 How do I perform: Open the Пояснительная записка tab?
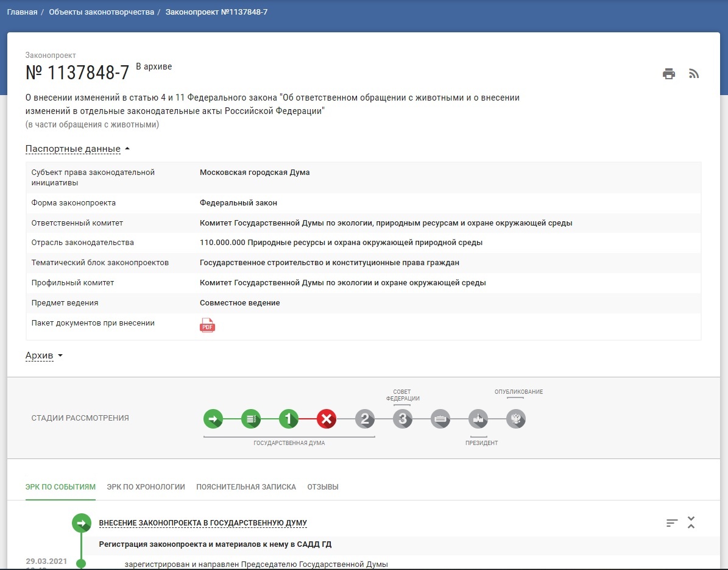[x=246, y=487]
